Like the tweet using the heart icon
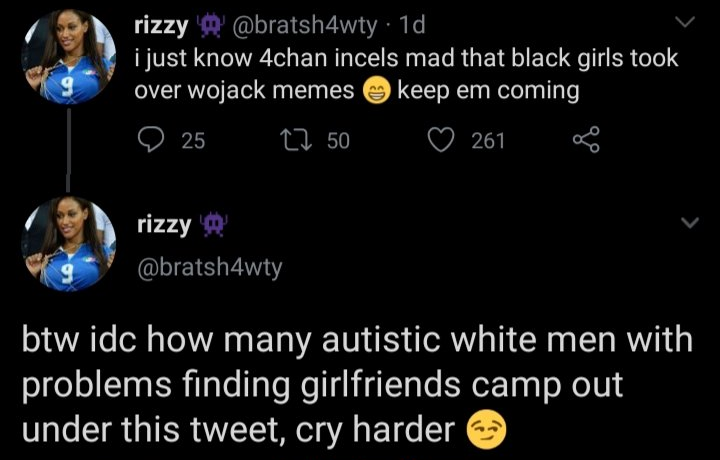Viewport: 720px width, 460px height. point(441,140)
